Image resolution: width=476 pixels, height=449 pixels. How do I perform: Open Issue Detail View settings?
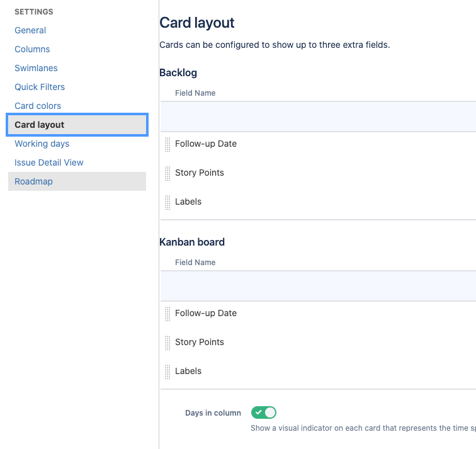tap(49, 162)
